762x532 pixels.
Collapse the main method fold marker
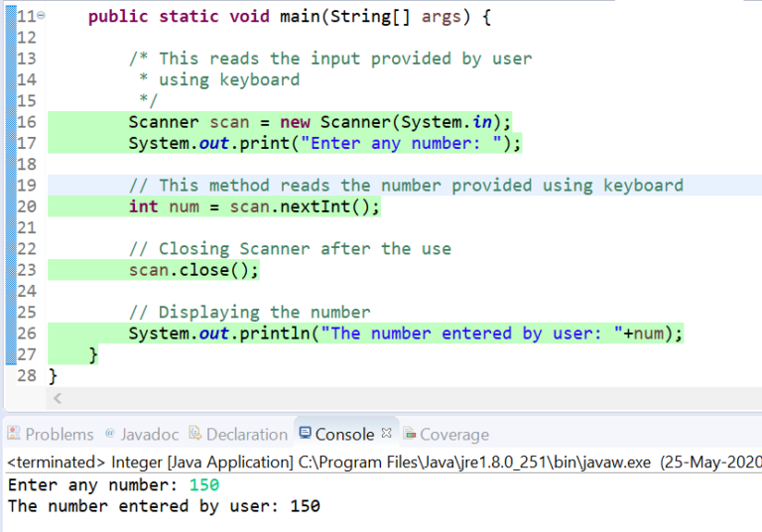coord(42,16)
